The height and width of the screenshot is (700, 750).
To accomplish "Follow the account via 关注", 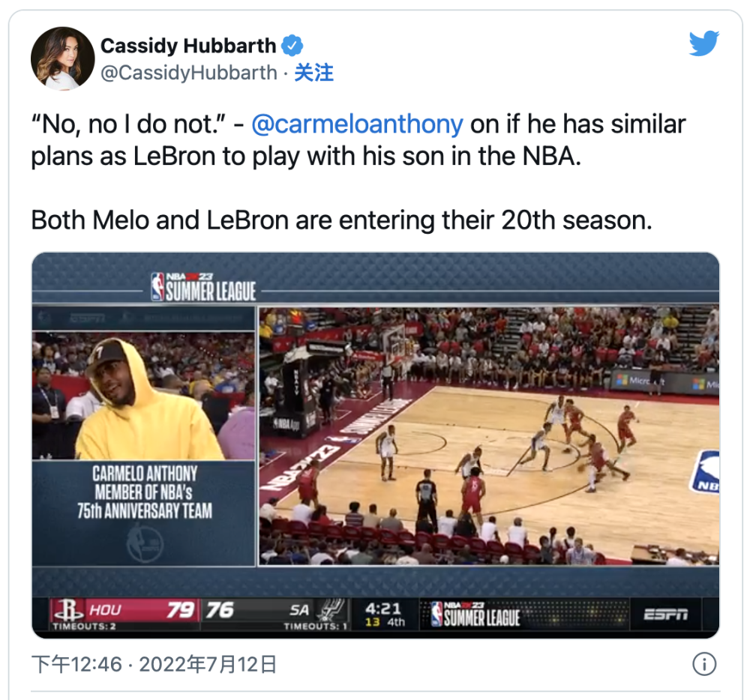I will coord(313,73).
